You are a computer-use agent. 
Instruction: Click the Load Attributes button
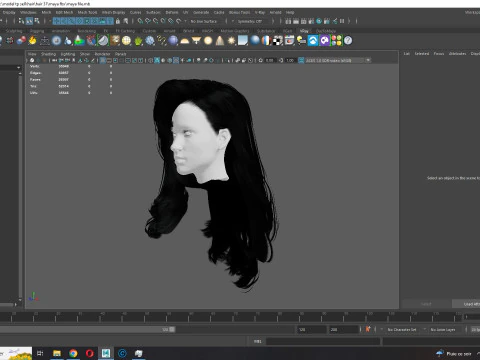466,304
